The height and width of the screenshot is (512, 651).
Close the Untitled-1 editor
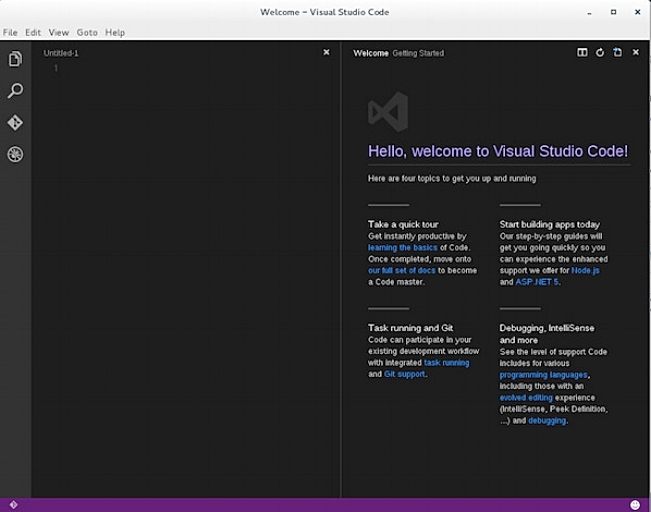coord(326,52)
